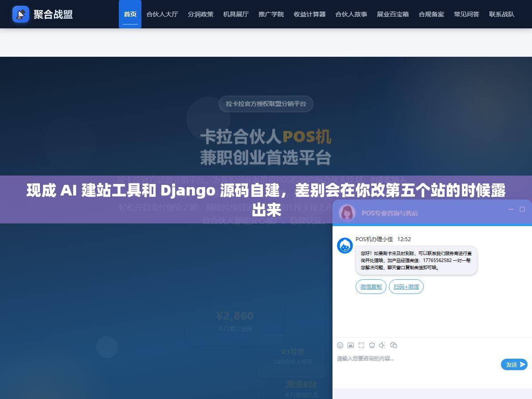
Task: Click the article title overlay banner
Action: pyautogui.click(x=266, y=199)
